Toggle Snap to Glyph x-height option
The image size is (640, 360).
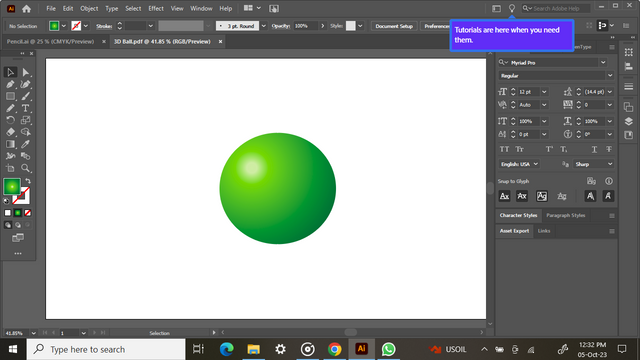pos(522,196)
